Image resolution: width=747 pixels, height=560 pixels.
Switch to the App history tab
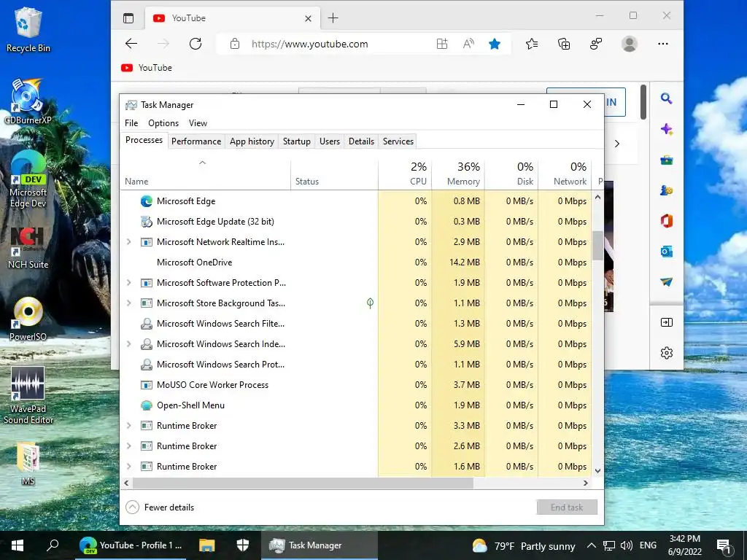(x=252, y=141)
